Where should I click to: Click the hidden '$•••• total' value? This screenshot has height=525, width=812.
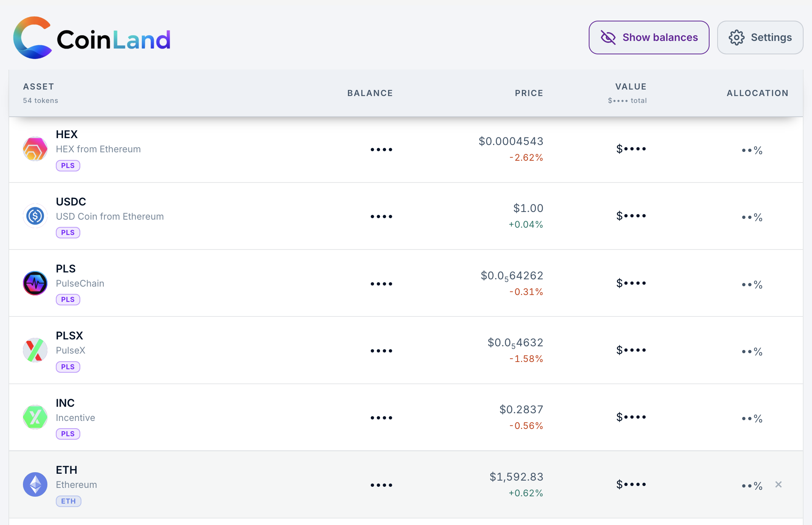pyautogui.click(x=627, y=101)
